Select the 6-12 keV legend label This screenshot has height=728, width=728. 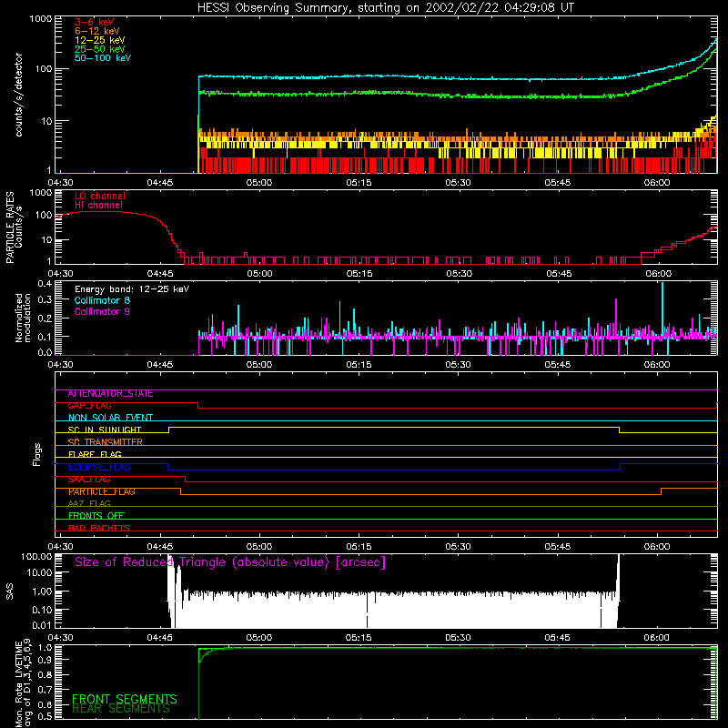[x=97, y=31]
